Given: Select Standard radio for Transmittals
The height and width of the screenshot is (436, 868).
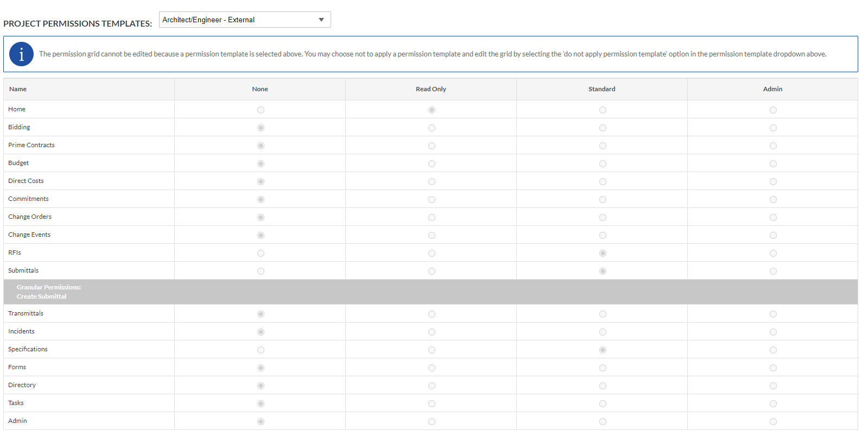Looking at the screenshot, I should pos(603,314).
